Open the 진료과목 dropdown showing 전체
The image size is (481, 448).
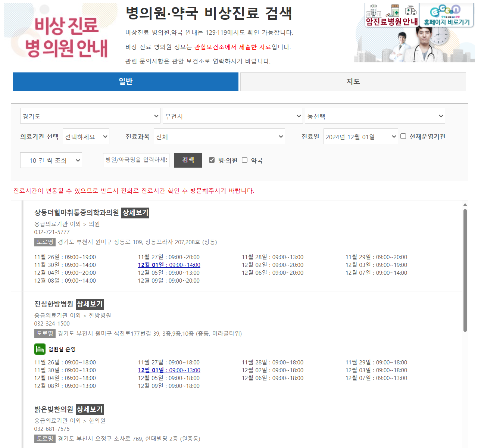click(219, 136)
